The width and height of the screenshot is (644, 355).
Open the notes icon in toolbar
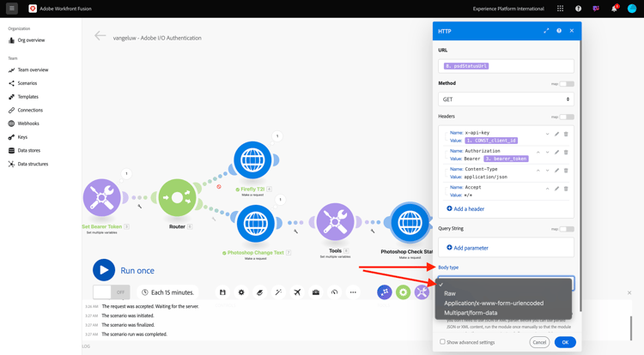coord(260,292)
